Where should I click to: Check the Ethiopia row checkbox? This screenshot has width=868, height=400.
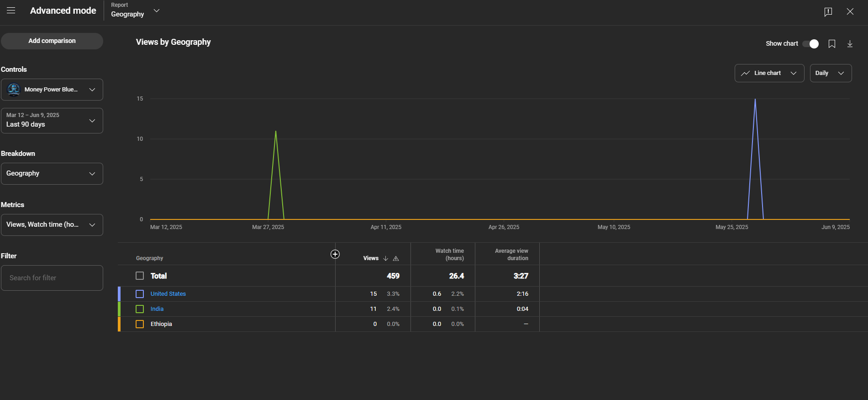pos(140,324)
